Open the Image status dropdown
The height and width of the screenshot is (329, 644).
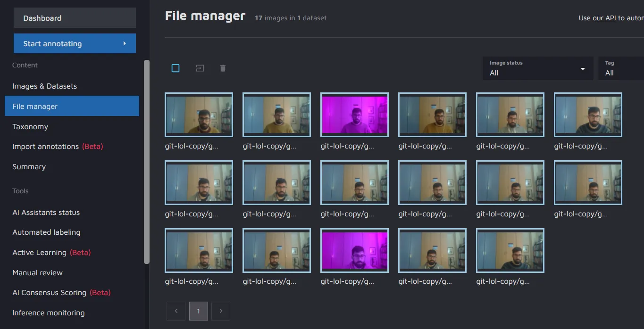pyautogui.click(x=537, y=68)
